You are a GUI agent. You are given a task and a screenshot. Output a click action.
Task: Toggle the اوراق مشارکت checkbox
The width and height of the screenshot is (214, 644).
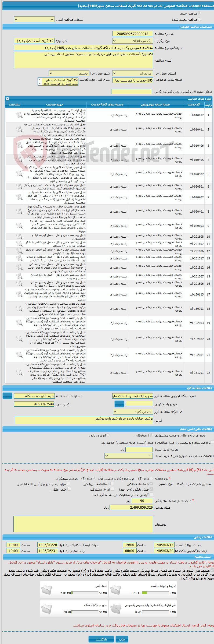(x=113, y=489)
